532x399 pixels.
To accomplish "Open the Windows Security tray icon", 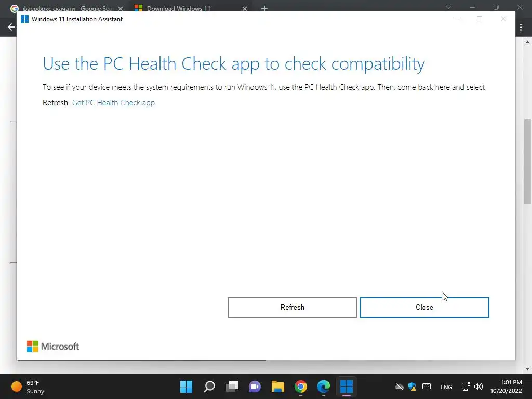I will point(412,387).
